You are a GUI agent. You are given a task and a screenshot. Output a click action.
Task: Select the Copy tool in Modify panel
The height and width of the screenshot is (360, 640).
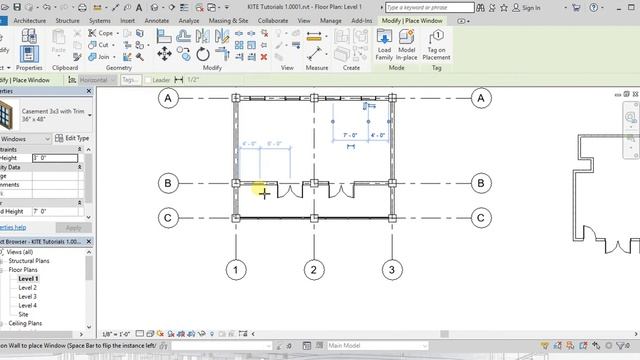pos(183,54)
